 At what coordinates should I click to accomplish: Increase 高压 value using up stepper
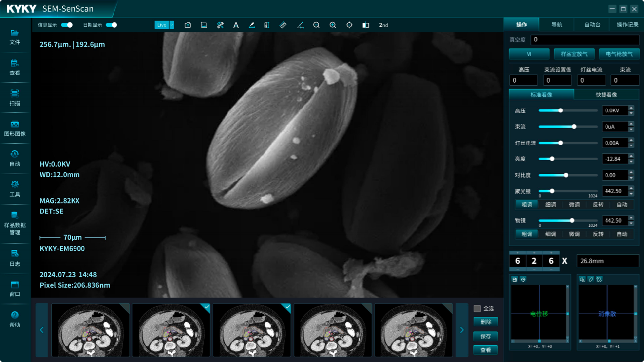631,108
